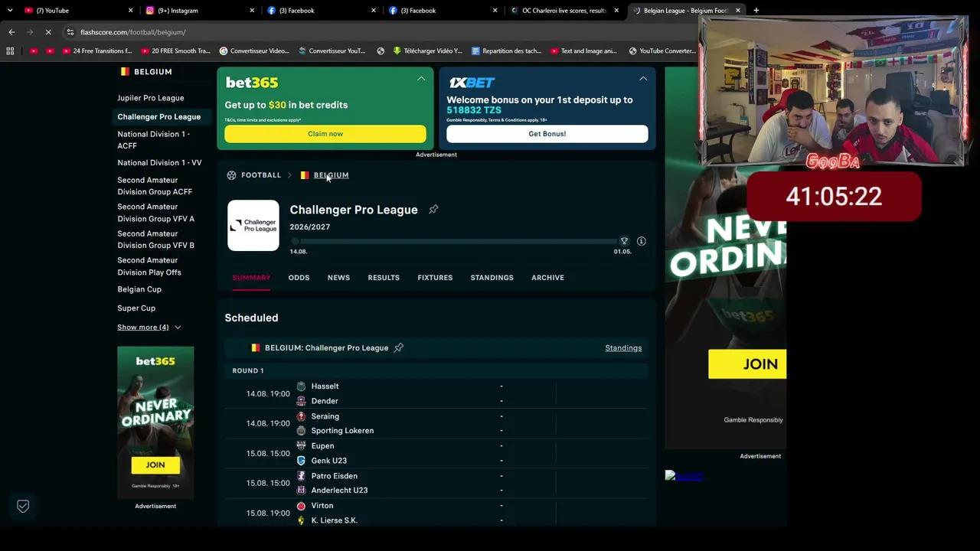Image resolution: width=980 pixels, height=551 pixels.
Task: Open Chrome apps grid in bookmarks bar
Action: click(10, 51)
